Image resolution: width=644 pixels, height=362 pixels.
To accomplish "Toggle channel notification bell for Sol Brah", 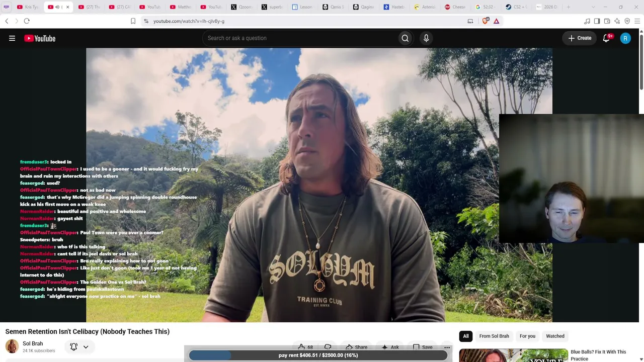I will point(74,346).
